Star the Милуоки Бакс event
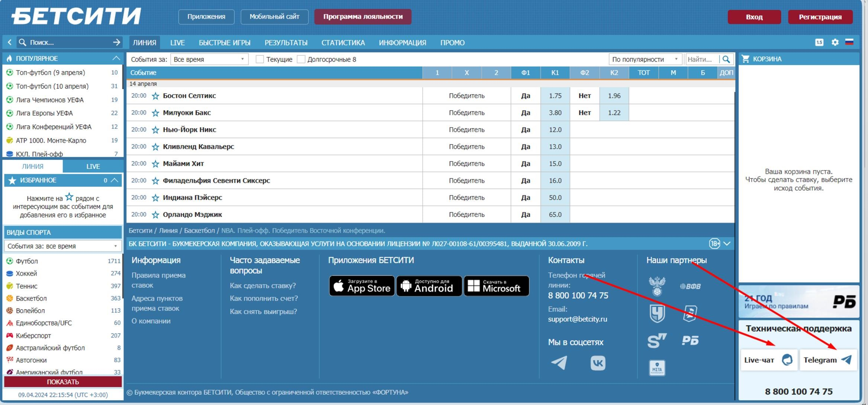 coord(155,113)
